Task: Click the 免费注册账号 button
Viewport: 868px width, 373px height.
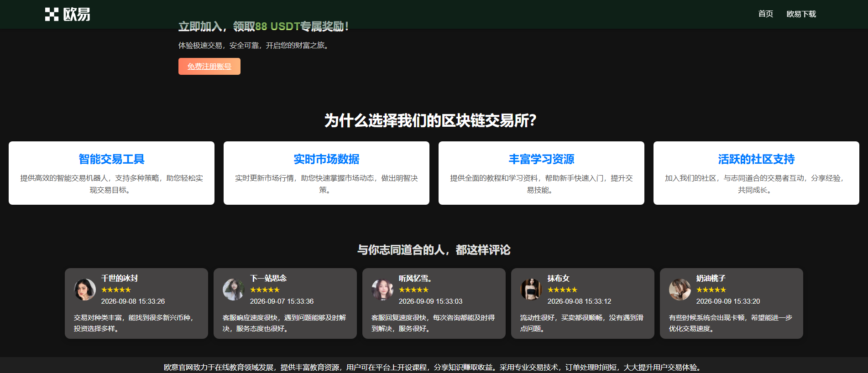Action: pyautogui.click(x=209, y=67)
